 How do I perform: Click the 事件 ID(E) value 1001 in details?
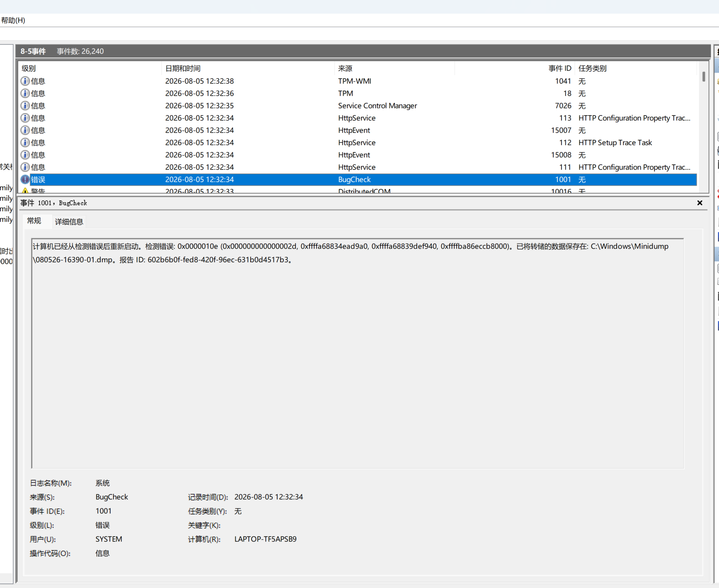104,511
